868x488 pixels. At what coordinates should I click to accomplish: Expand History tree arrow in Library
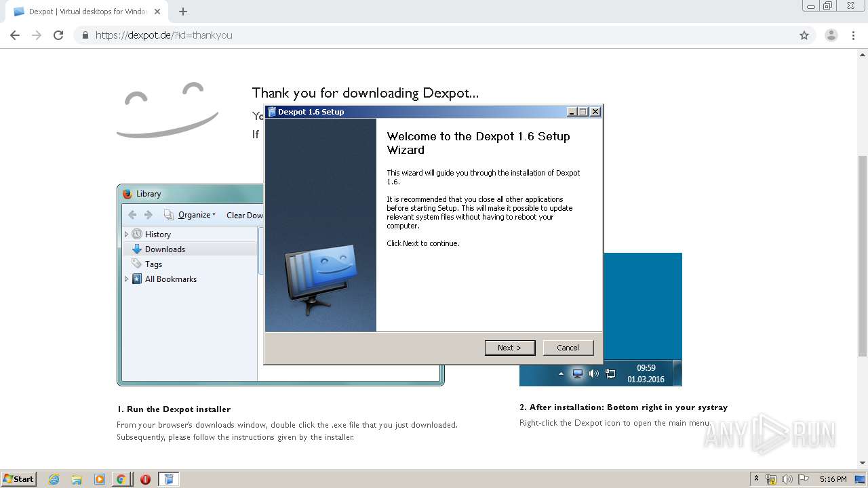click(126, 235)
